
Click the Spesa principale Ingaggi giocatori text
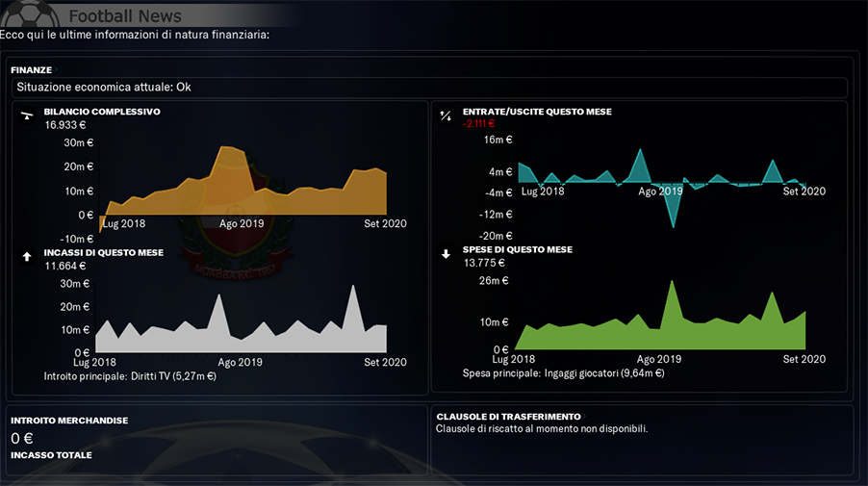pyautogui.click(x=564, y=373)
